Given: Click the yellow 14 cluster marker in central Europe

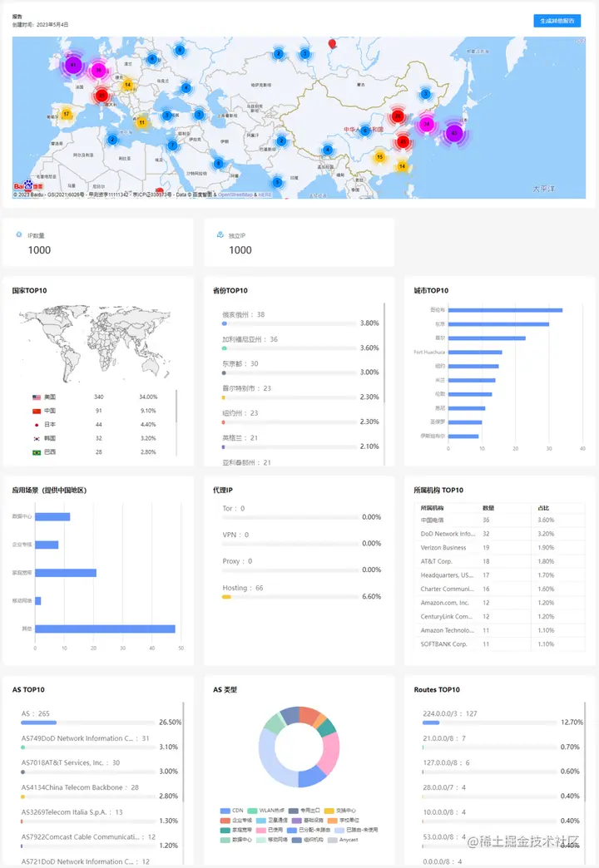Looking at the screenshot, I should pyautogui.click(x=127, y=85).
